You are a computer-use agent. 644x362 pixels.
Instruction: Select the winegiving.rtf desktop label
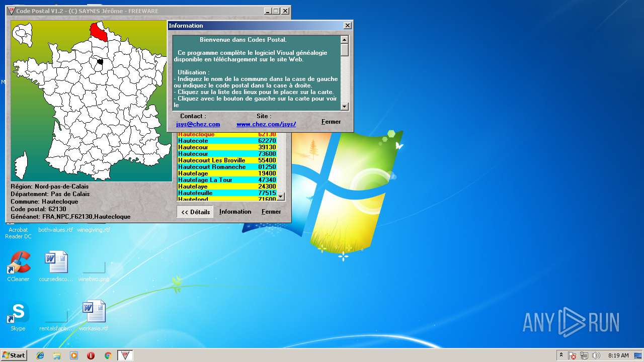coord(94,230)
